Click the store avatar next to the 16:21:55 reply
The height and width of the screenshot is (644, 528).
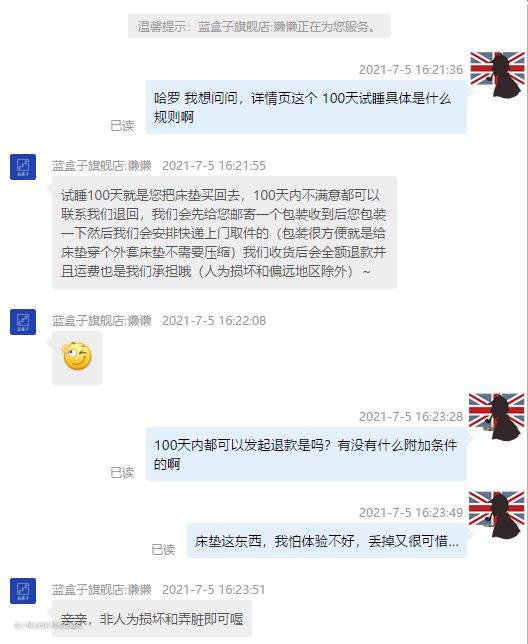[x=23, y=167]
